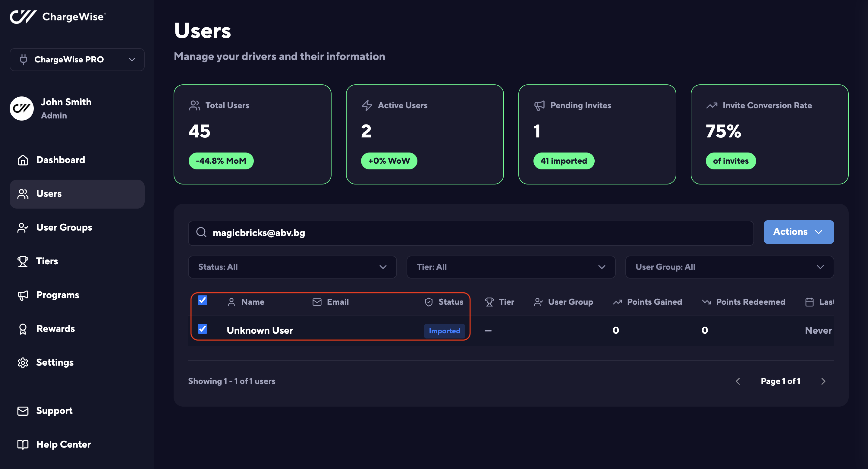Expand the ChargeWise PRO selector
868x469 pixels.
pos(77,60)
